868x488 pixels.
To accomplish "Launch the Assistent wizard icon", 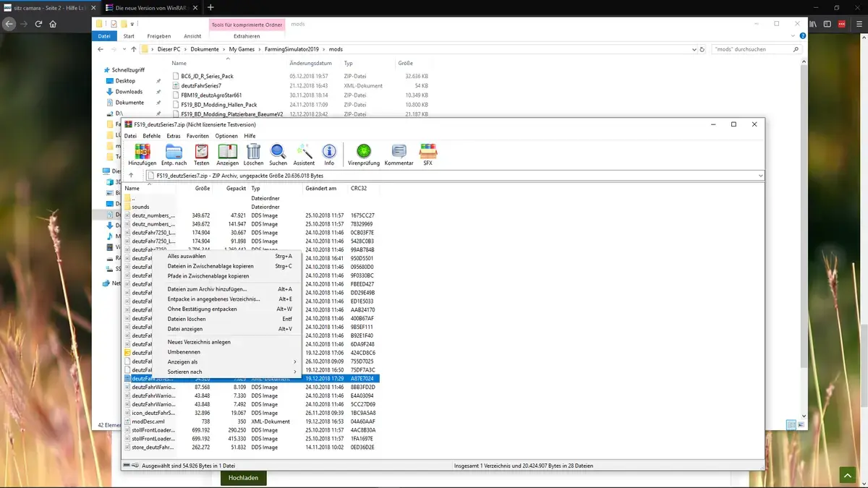I will [x=304, y=153].
